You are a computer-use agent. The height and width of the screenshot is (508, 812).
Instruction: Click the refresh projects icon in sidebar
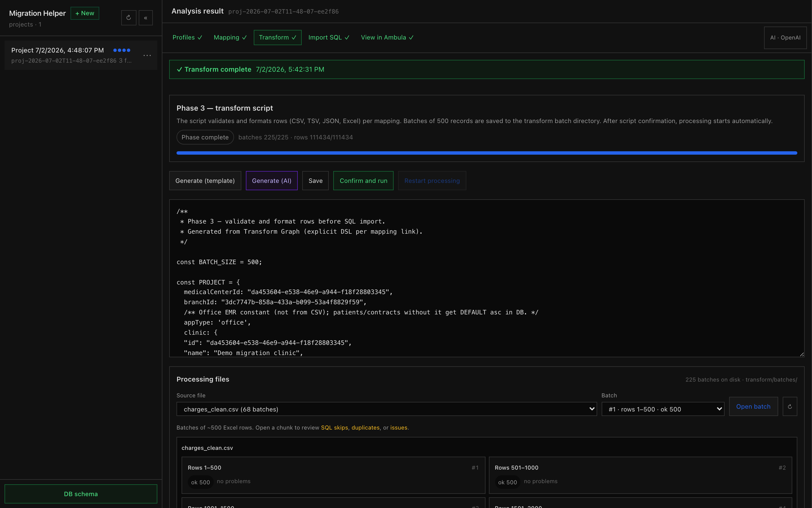pos(129,18)
